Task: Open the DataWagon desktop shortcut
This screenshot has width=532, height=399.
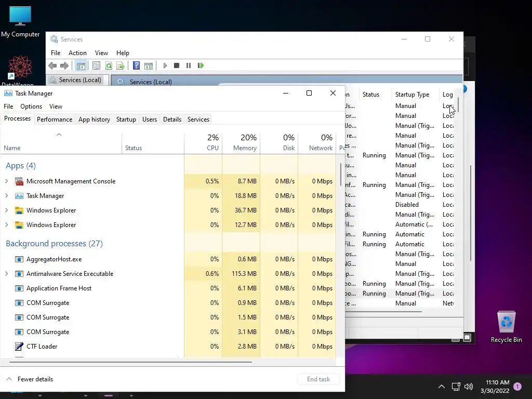Action: (20, 71)
